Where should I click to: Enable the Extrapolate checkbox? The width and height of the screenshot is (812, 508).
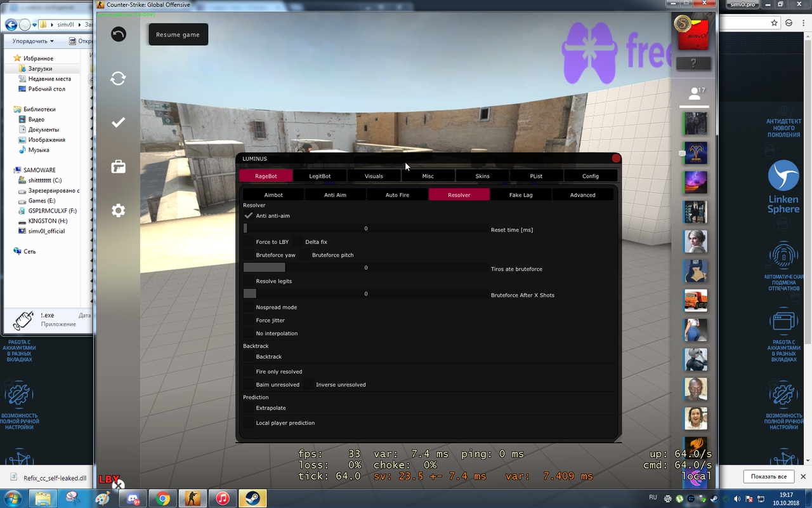[x=249, y=408]
